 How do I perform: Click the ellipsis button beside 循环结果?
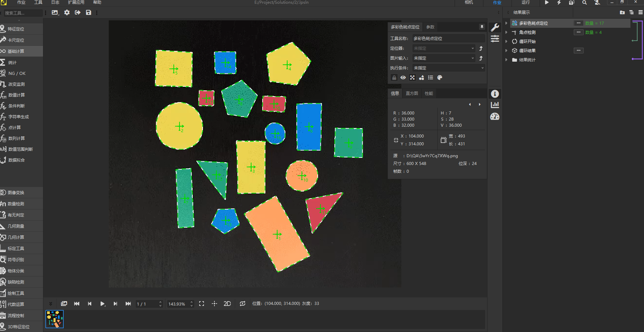click(x=579, y=50)
